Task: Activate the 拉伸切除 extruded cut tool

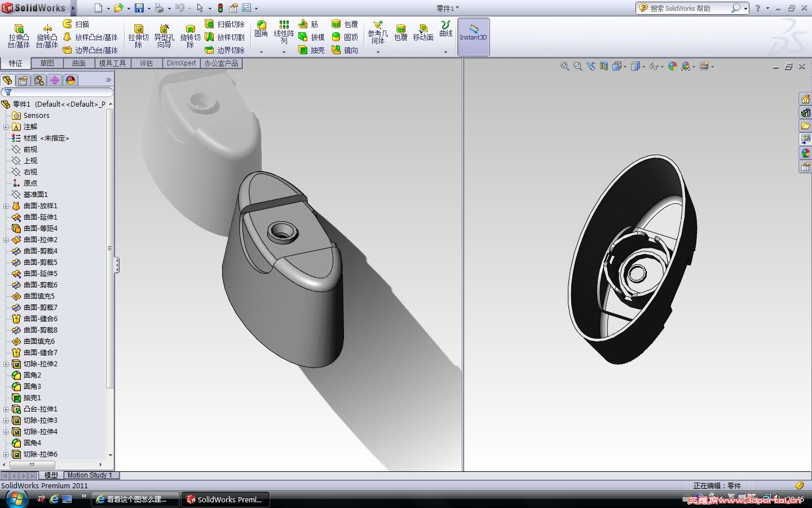Action: point(138,36)
